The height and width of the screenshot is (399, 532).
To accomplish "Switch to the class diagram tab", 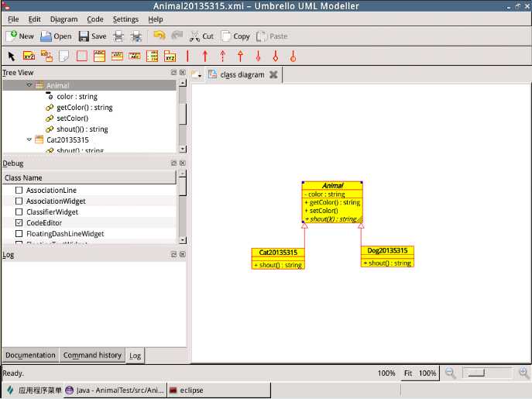I will click(242, 74).
